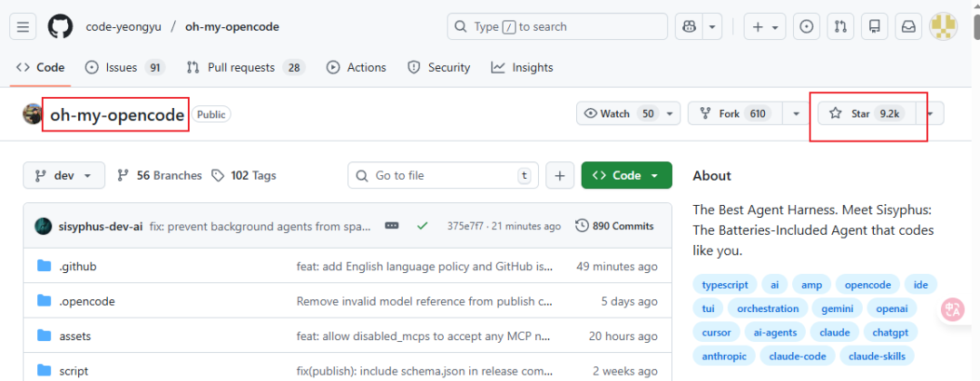The image size is (980, 381).
Task: Click the plus Add file button
Action: [x=560, y=175]
